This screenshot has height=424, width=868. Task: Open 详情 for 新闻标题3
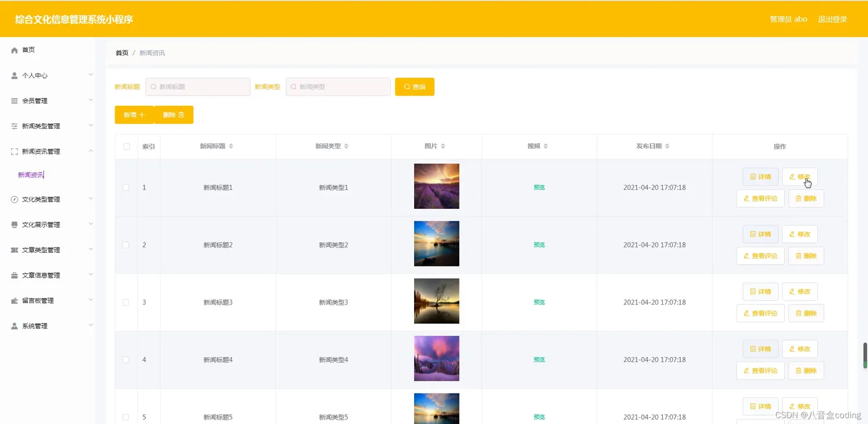(x=761, y=291)
